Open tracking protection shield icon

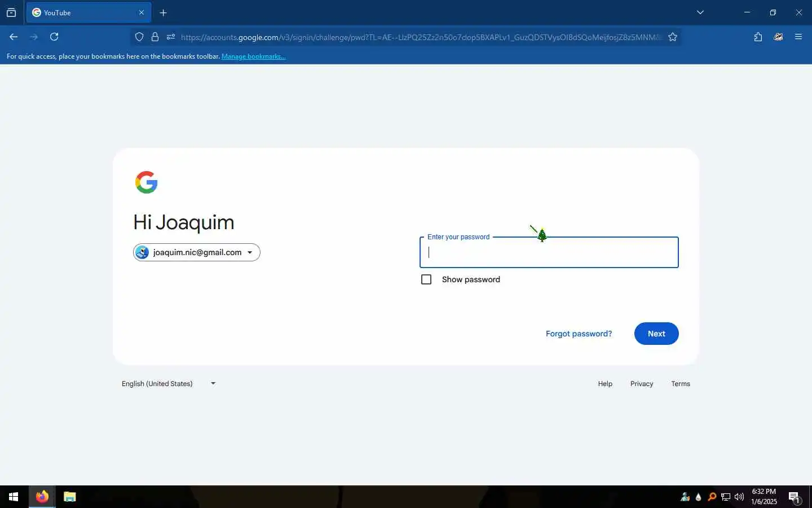[139, 37]
